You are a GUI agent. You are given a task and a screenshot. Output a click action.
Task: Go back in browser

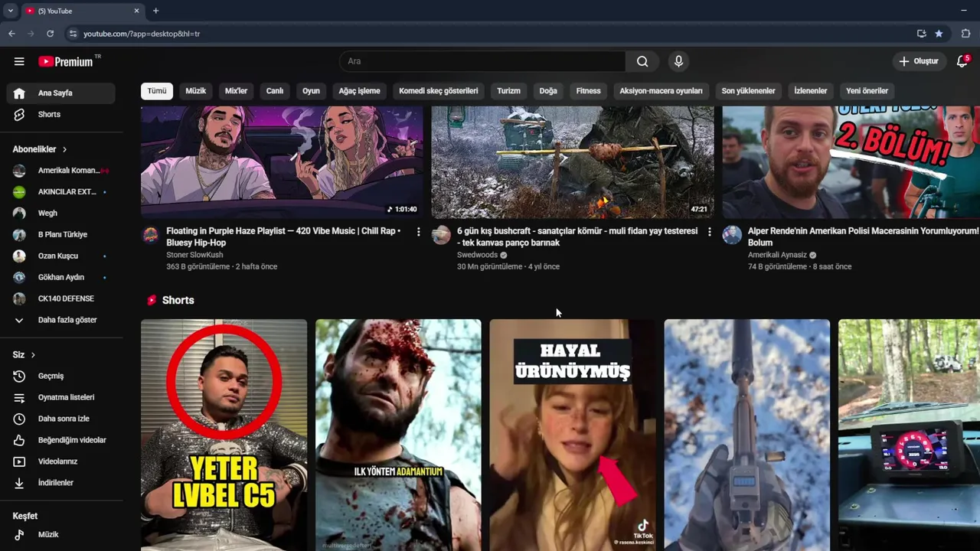point(11,34)
